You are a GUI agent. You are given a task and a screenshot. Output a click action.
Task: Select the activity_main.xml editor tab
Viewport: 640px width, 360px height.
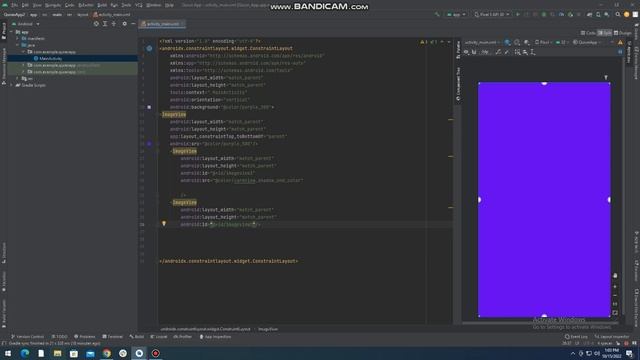pyautogui.click(x=162, y=24)
